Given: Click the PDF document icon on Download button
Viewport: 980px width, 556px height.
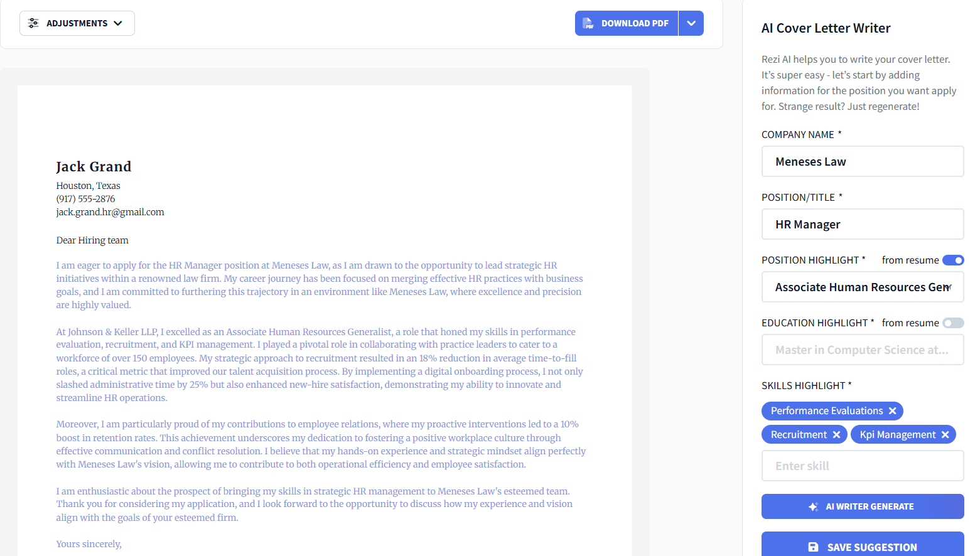Looking at the screenshot, I should pyautogui.click(x=589, y=23).
